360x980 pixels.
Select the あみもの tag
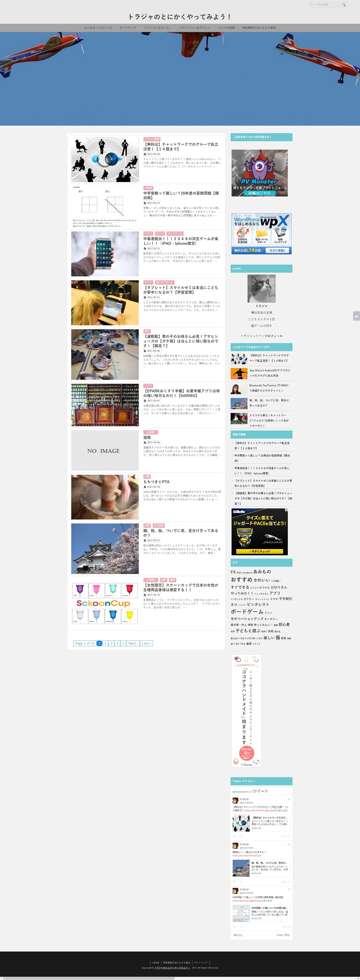pos(262,571)
